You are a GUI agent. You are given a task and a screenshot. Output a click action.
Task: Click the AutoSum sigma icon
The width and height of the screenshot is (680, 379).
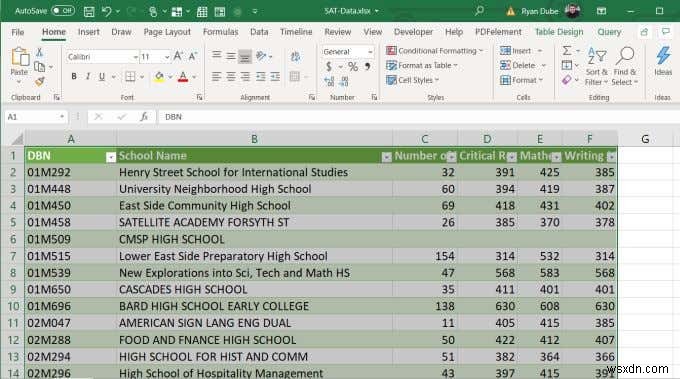tap(567, 51)
